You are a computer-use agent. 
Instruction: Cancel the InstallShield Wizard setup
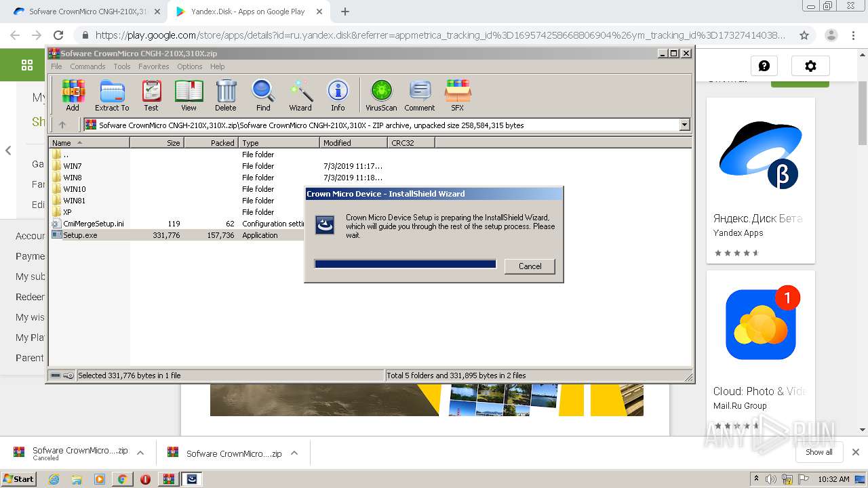point(530,266)
